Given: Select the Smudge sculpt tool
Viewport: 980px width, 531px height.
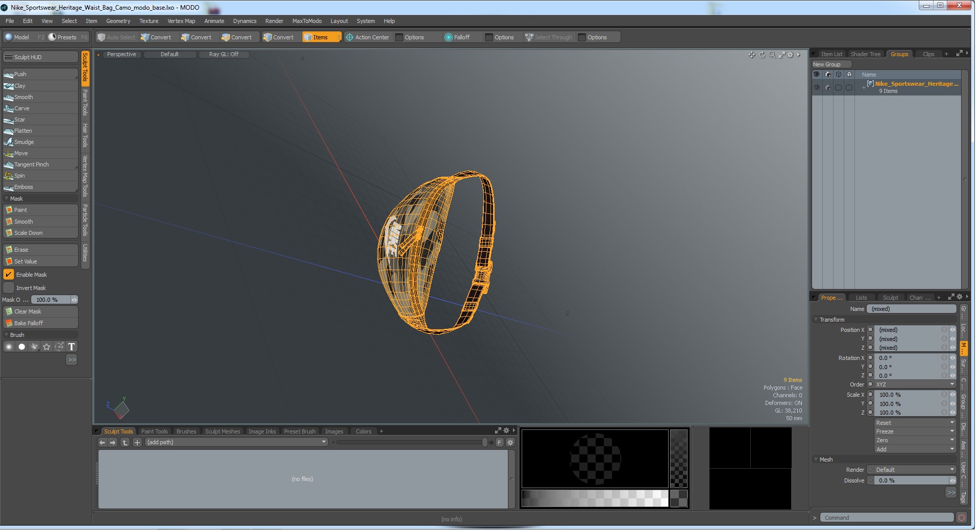Looking at the screenshot, I should pyautogui.click(x=40, y=142).
